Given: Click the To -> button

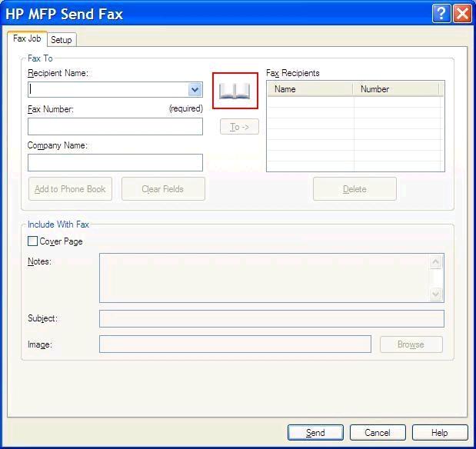Looking at the screenshot, I should 239,127.
